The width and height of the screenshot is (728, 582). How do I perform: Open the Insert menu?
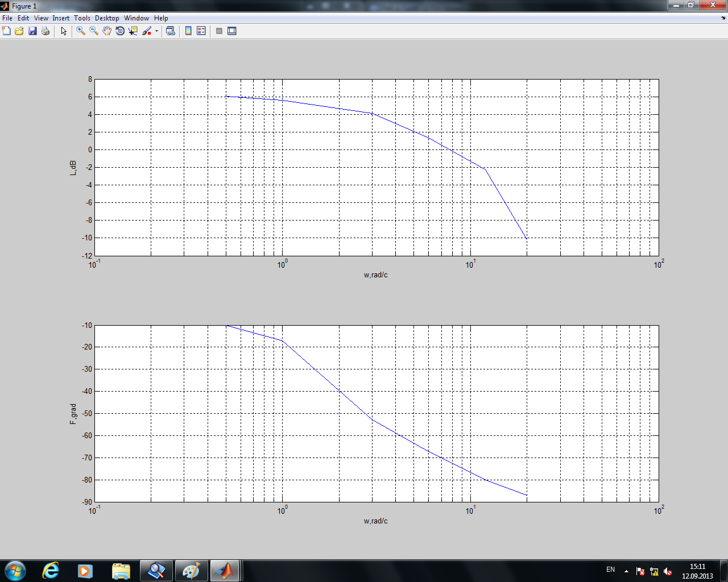click(61, 18)
